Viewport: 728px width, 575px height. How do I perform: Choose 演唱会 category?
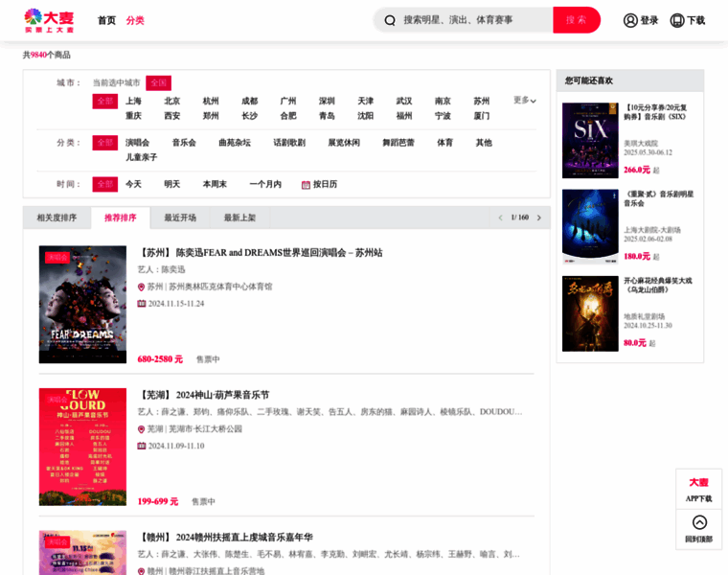tap(137, 143)
